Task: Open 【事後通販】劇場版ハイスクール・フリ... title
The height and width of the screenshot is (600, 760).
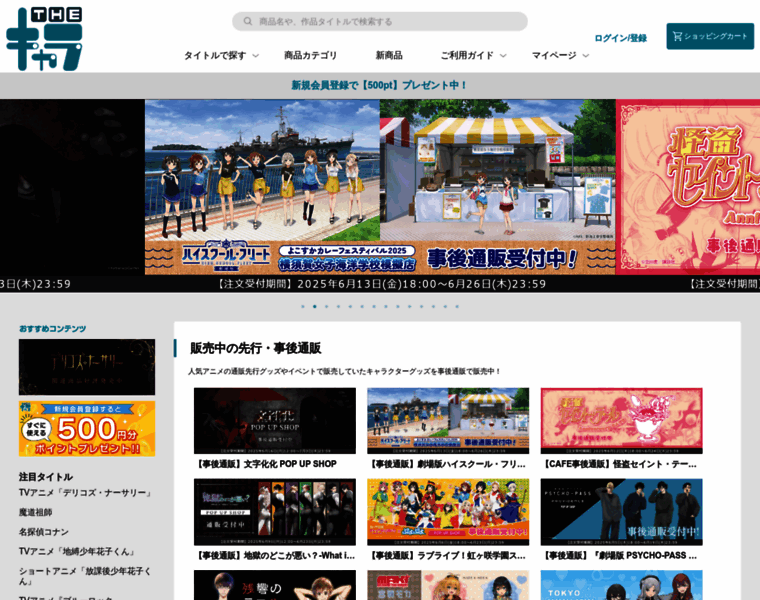Action: (x=447, y=464)
